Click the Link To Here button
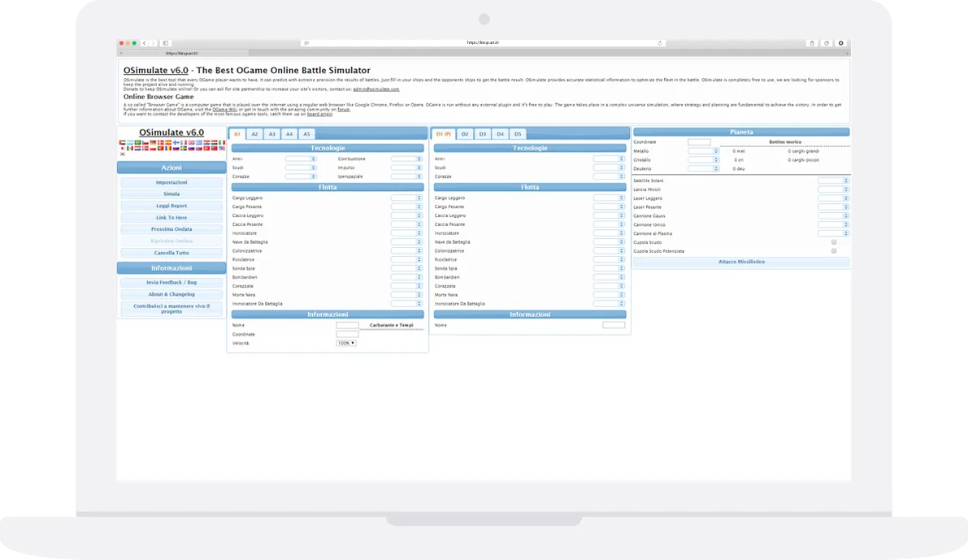Screen dimensions: 968x560 click(x=171, y=217)
